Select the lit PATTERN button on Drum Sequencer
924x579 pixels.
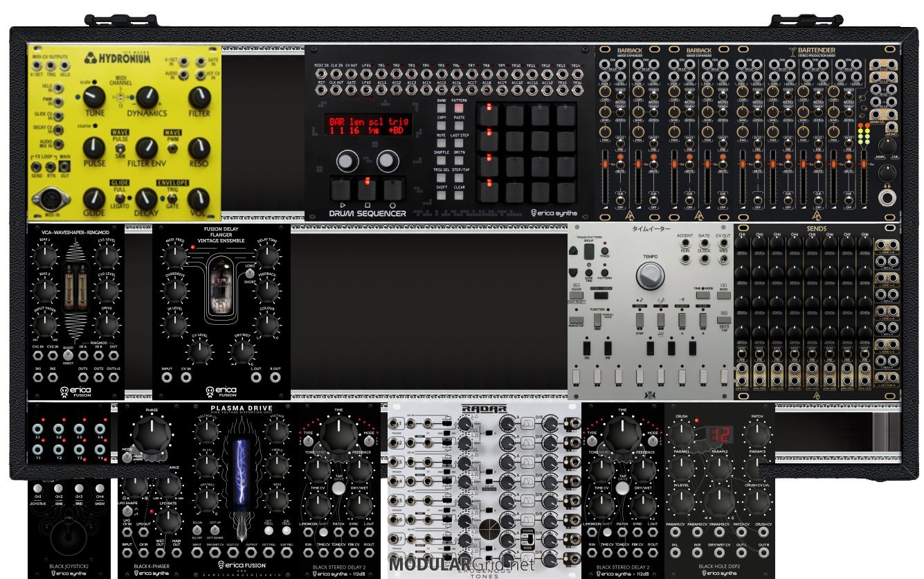click(459, 109)
